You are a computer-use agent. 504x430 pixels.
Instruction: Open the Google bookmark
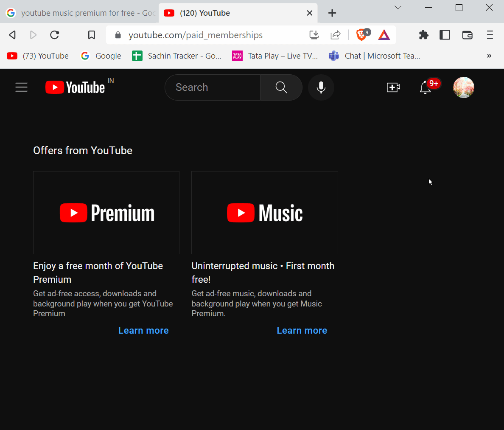click(101, 56)
